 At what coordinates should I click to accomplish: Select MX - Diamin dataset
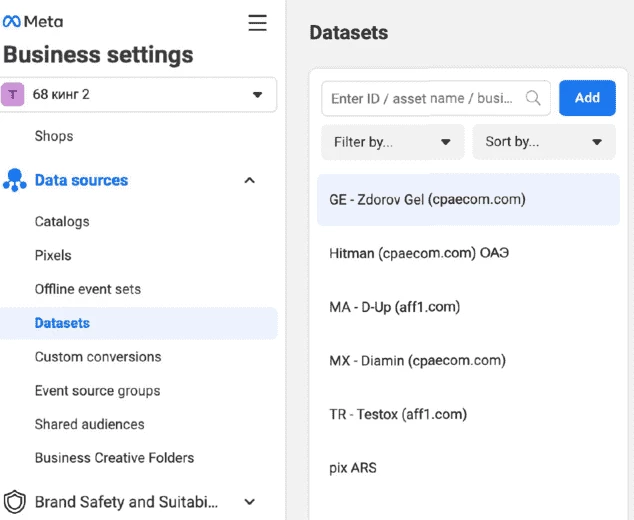[x=468, y=361]
